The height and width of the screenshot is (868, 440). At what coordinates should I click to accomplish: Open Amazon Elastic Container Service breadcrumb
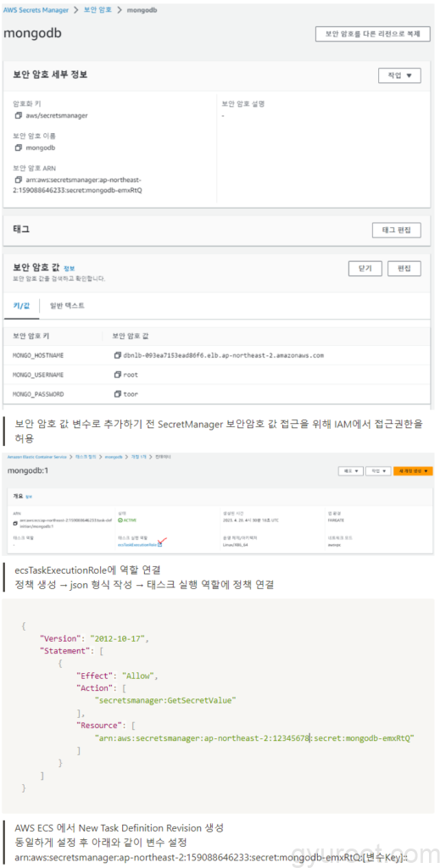tap(37, 457)
